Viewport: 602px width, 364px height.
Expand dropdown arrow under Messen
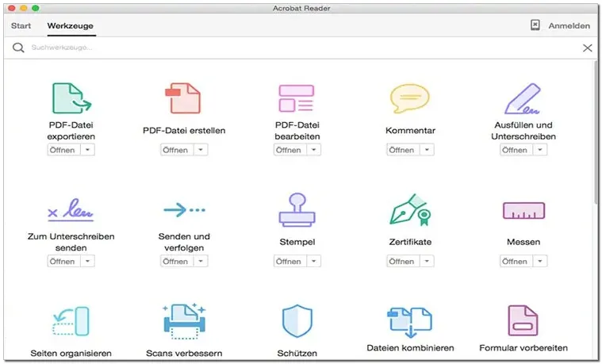click(540, 261)
